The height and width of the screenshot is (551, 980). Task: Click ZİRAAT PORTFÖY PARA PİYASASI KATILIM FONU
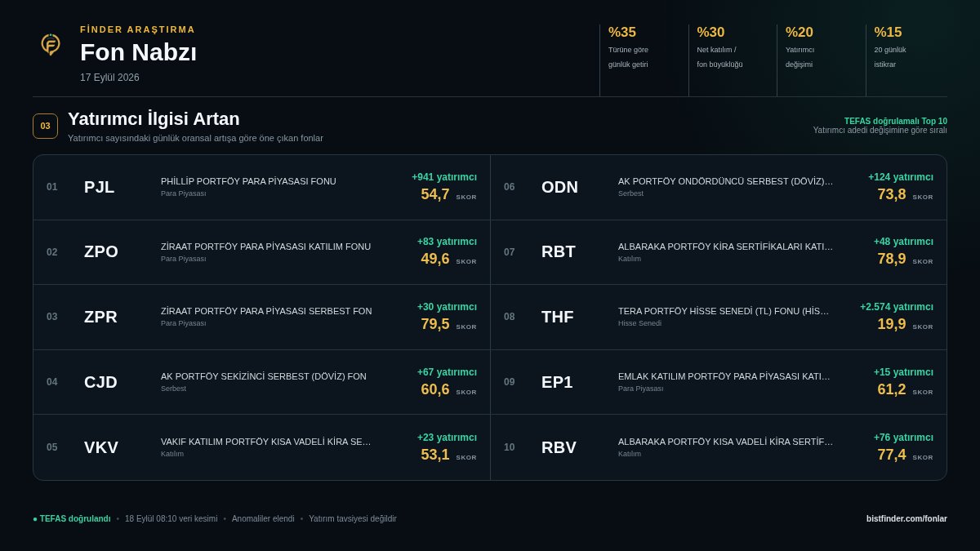click(265, 247)
